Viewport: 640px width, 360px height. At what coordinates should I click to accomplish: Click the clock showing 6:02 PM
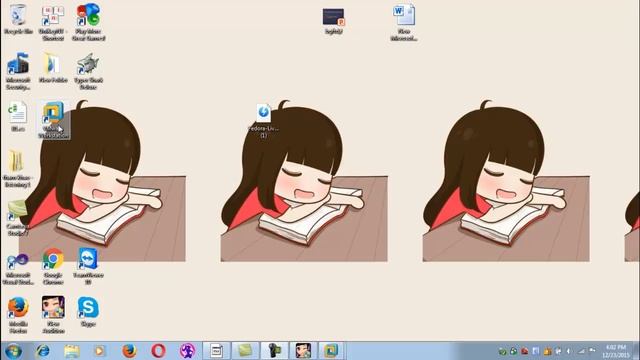pos(616,351)
